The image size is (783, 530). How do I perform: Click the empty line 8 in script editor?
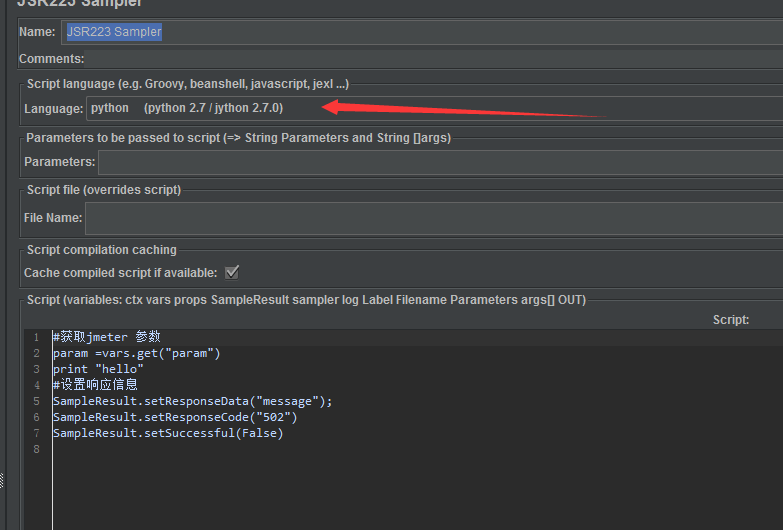point(417,449)
